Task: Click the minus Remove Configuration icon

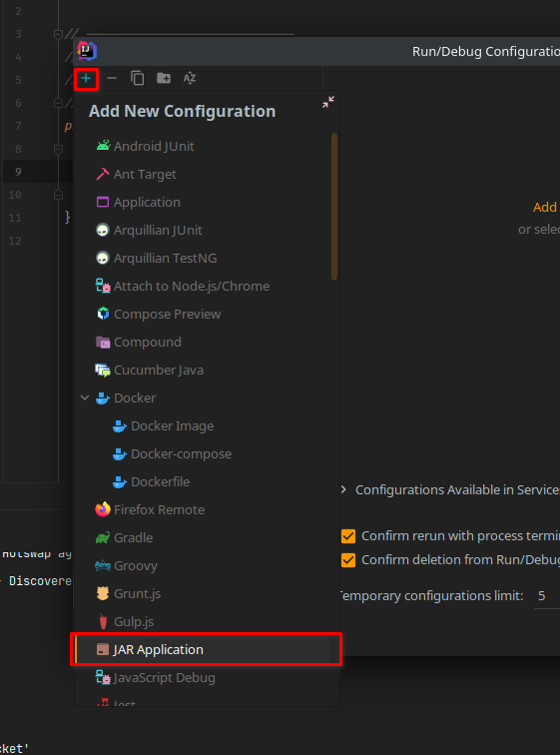Action: [x=112, y=78]
